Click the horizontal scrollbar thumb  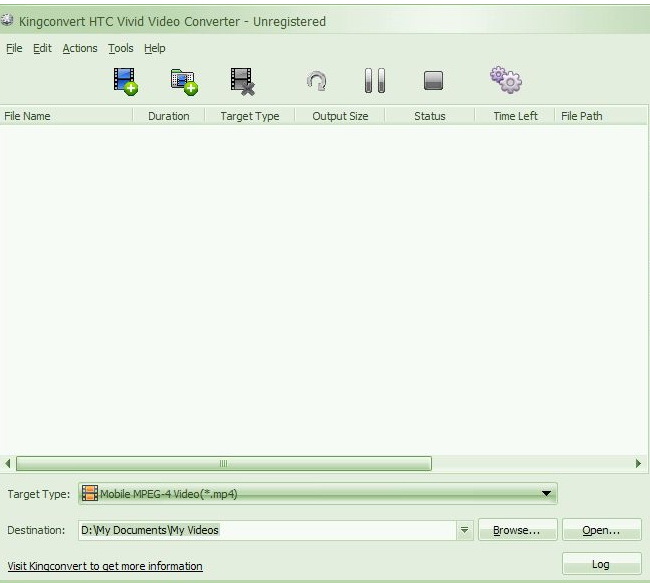(x=223, y=463)
